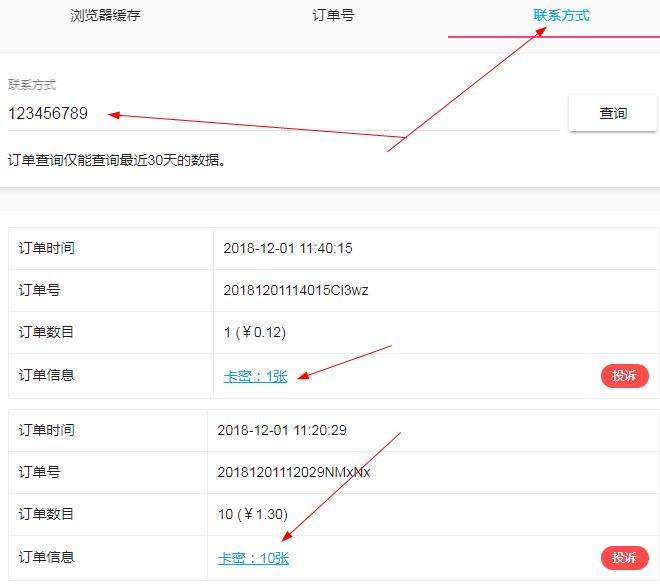Select order number 20181201112029NMxNx
Image resolution: width=660 pixels, height=588 pixels.
coord(294,472)
